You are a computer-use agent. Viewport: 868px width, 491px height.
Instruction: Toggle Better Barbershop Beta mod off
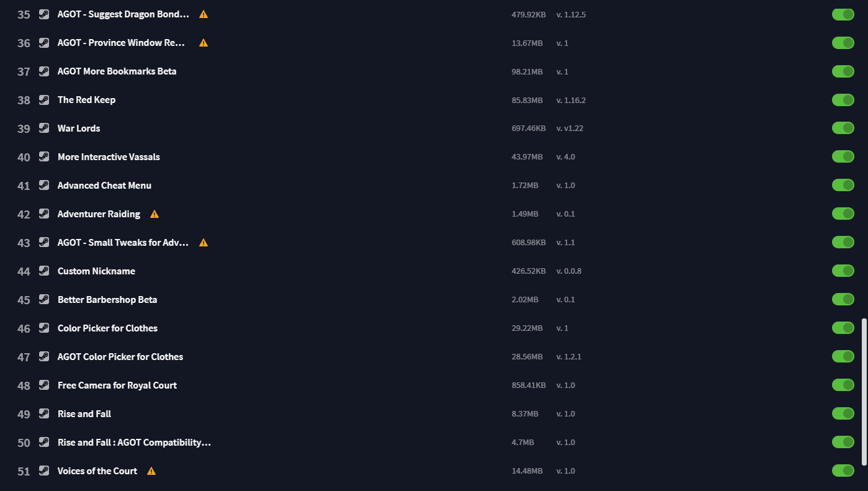[843, 299]
